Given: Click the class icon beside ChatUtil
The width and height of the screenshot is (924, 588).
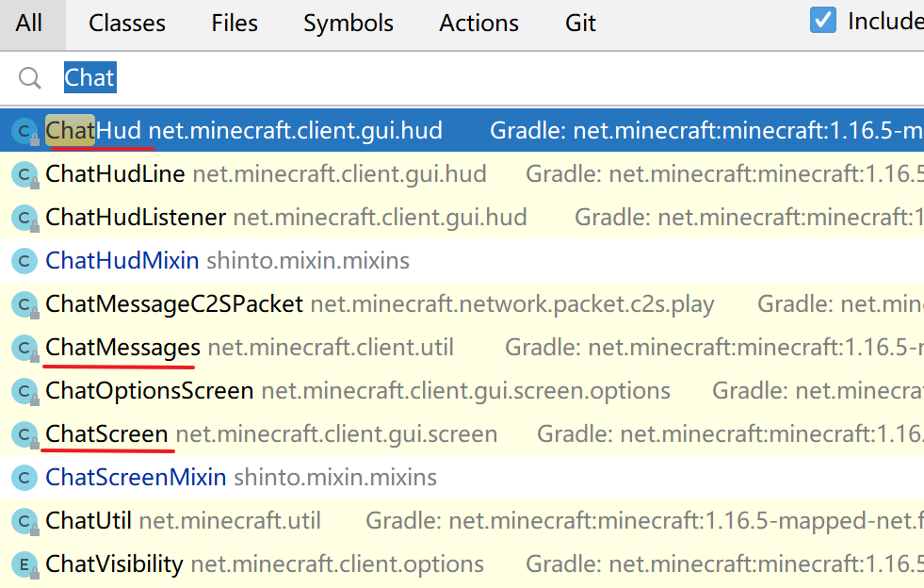Looking at the screenshot, I should click(x=24, y=521).
